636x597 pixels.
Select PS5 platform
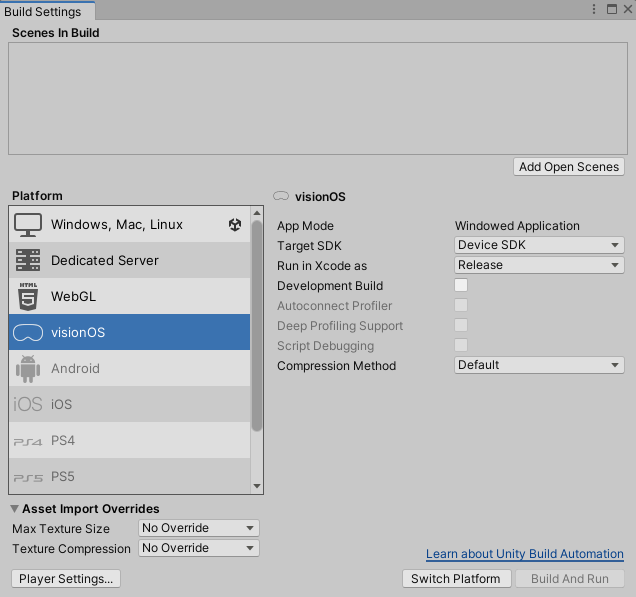pos(129,476)
